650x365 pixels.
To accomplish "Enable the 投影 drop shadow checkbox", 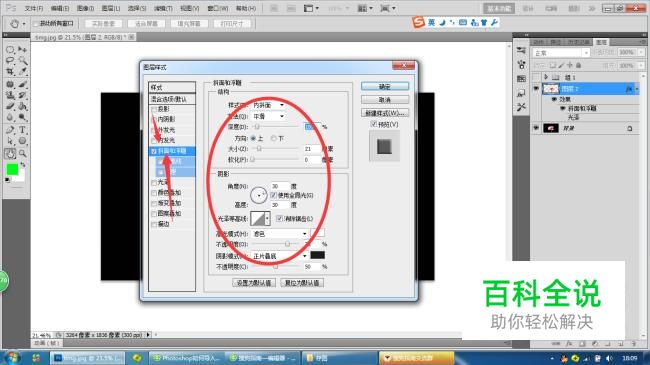I will coord(154,110).
